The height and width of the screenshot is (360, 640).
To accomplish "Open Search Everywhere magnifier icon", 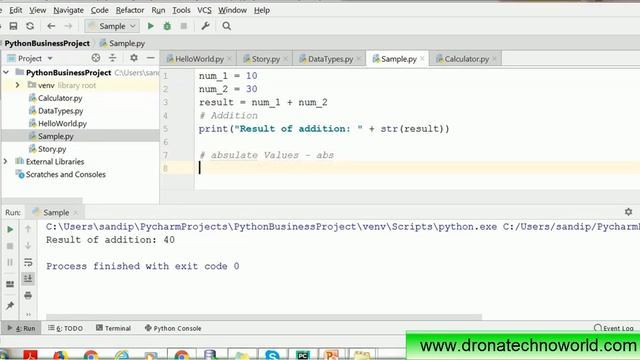I will coord(227,26).
